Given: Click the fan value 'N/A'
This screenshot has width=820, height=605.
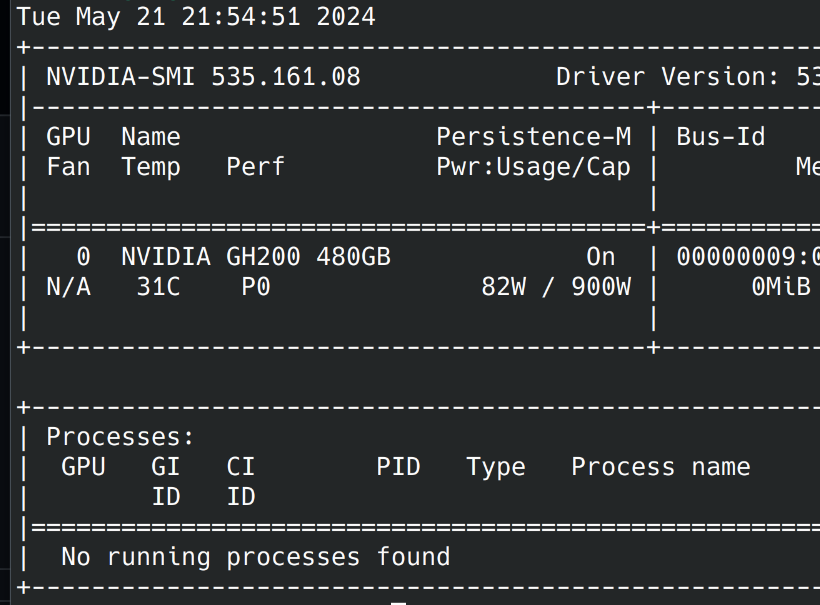Looking at the screenshot, I should click(69, 287).
